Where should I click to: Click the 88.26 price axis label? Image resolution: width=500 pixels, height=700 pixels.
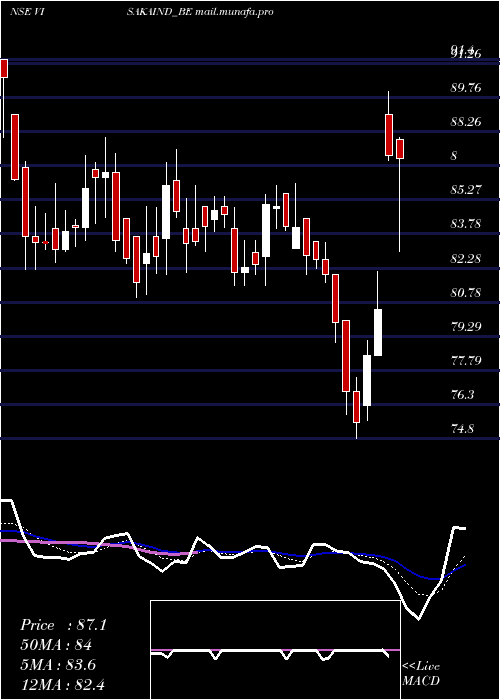tap(466, 122)
